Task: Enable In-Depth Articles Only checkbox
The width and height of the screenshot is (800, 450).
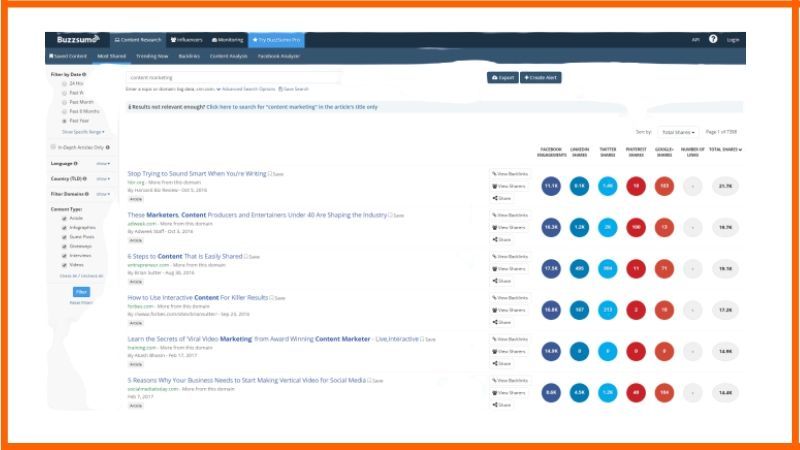Action: pyautogui.click(x=53, y=147)
